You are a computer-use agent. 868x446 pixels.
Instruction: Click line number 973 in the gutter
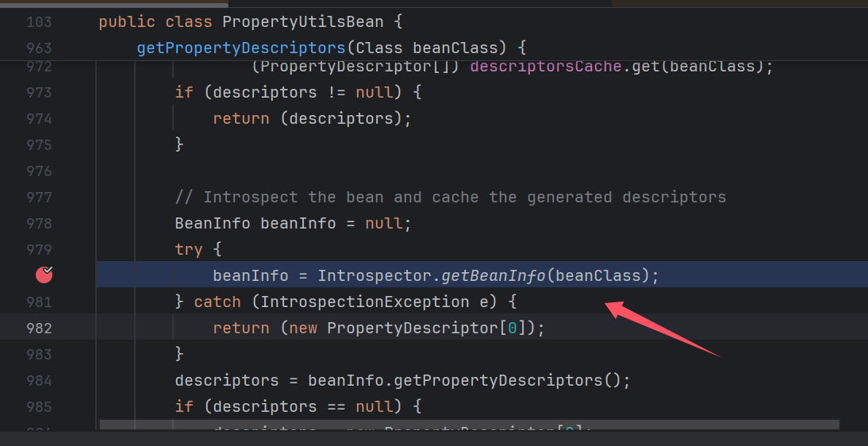(40, 92)
